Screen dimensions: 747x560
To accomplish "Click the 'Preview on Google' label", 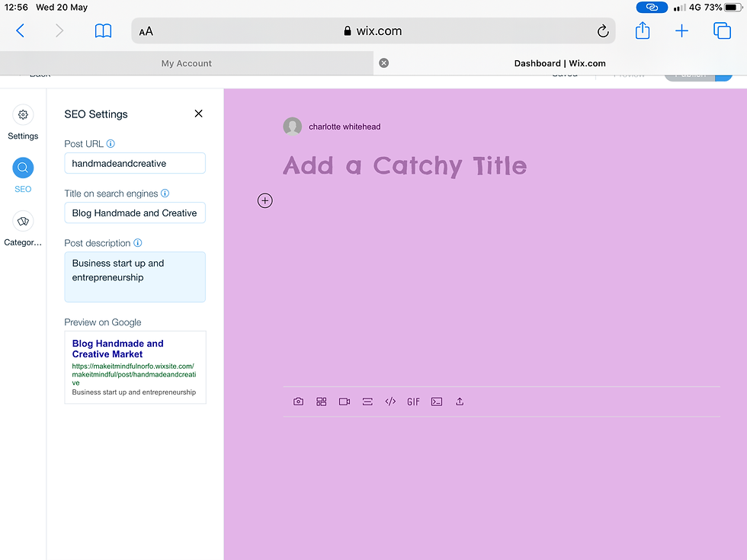I will click(x=103, y=322).
